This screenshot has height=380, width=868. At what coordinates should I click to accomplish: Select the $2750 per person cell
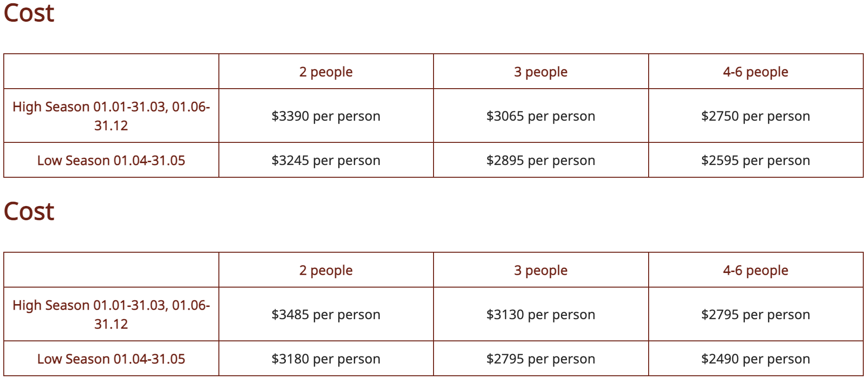coord(755,116)
